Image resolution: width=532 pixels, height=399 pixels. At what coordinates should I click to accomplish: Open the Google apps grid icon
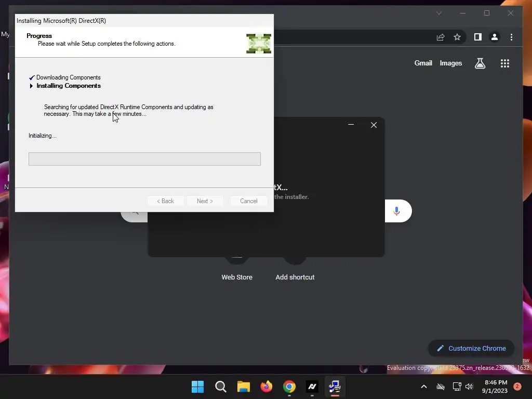click(x=505, y=63)
